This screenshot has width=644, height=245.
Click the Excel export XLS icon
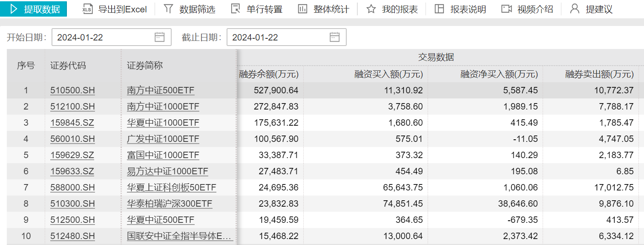87,9
